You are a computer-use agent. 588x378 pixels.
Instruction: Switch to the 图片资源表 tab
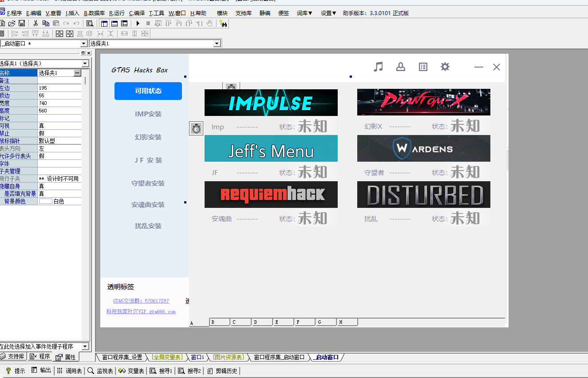(229, 357)
